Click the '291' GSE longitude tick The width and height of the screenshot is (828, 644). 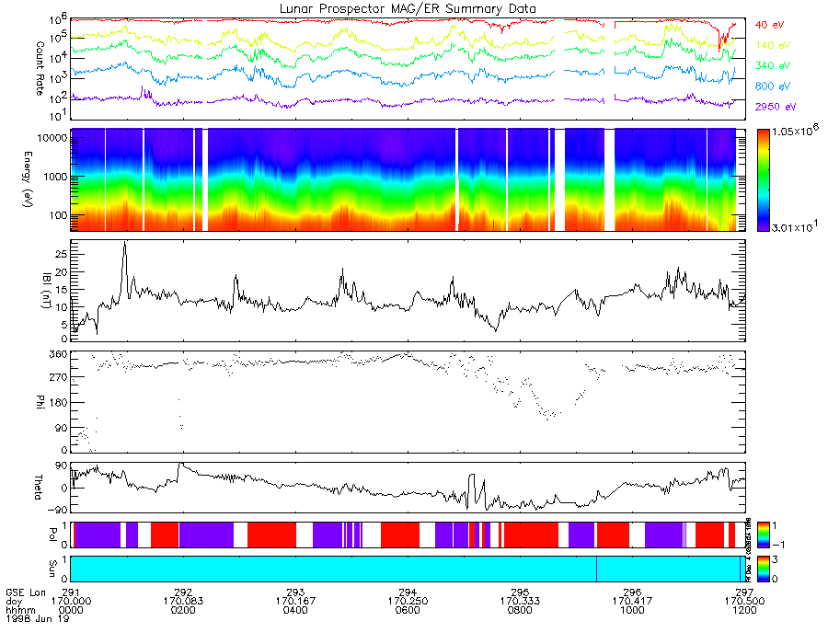tap(71, 592)
